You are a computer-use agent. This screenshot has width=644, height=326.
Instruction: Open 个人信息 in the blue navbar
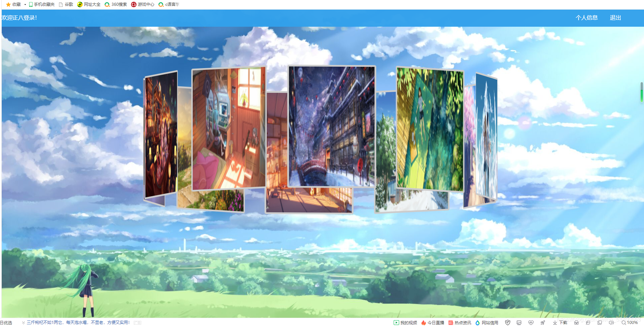click(587, 18)
